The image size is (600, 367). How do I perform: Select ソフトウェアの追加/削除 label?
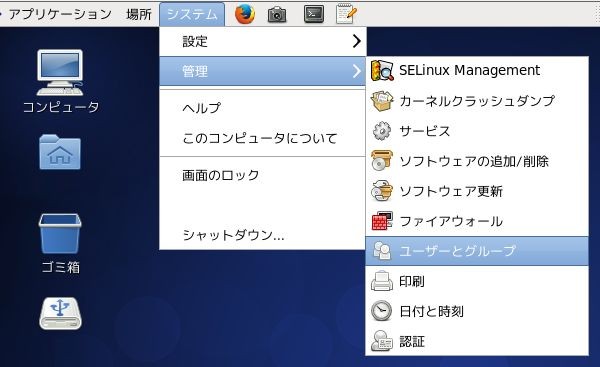pos(474,161)
